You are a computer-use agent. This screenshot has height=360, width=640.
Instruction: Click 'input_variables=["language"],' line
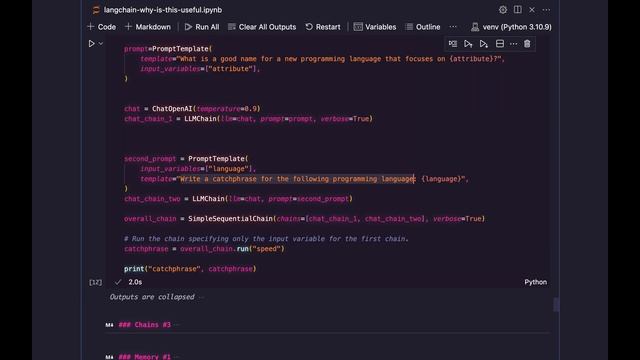tap(198, 169)
